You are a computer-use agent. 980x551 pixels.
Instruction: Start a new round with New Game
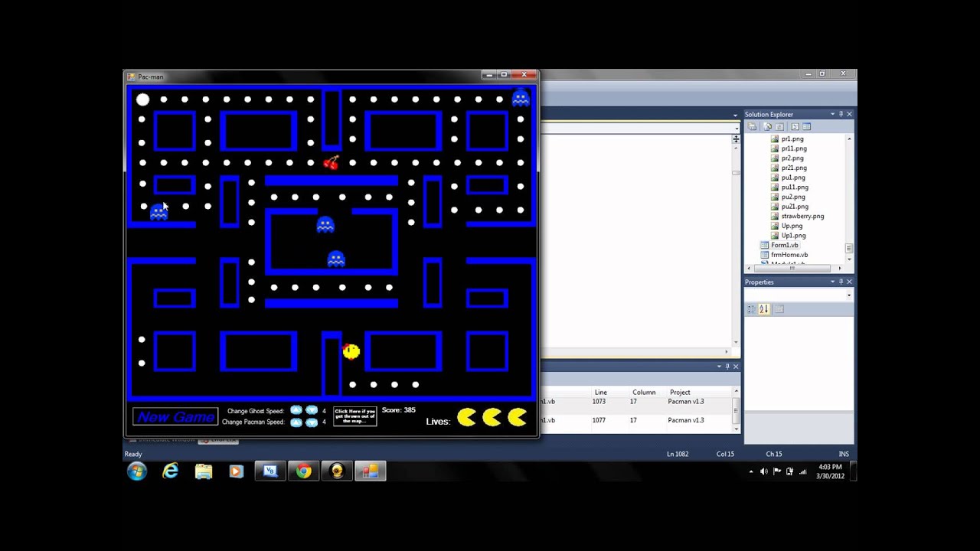[x=175, y=417]
